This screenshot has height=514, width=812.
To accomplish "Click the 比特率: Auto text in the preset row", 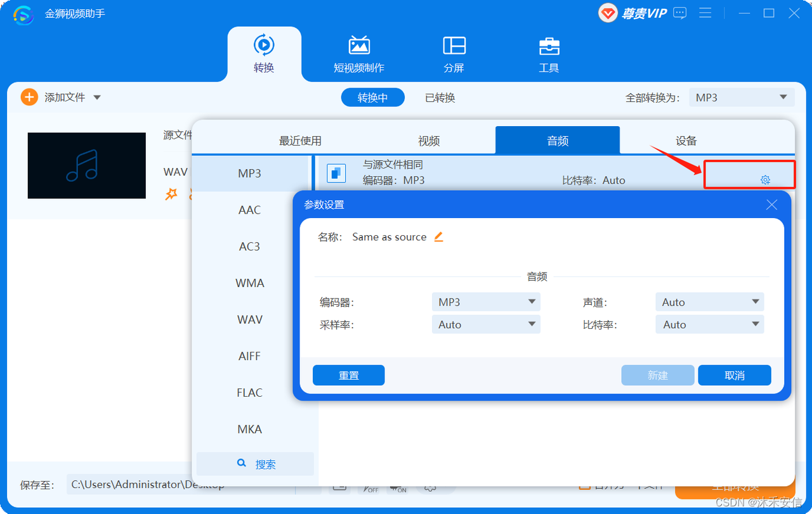I will pyautogui.click(x=594, y=180).
